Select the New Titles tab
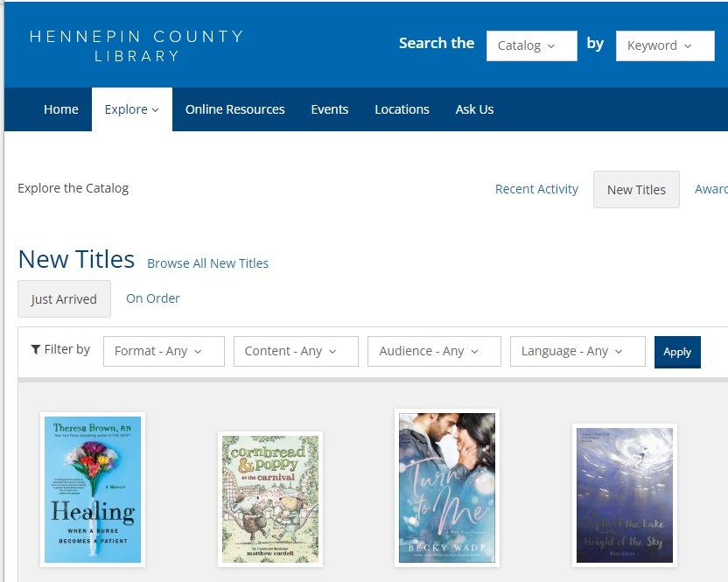This screenshot has width=728, height=582. tap(636, 190)
